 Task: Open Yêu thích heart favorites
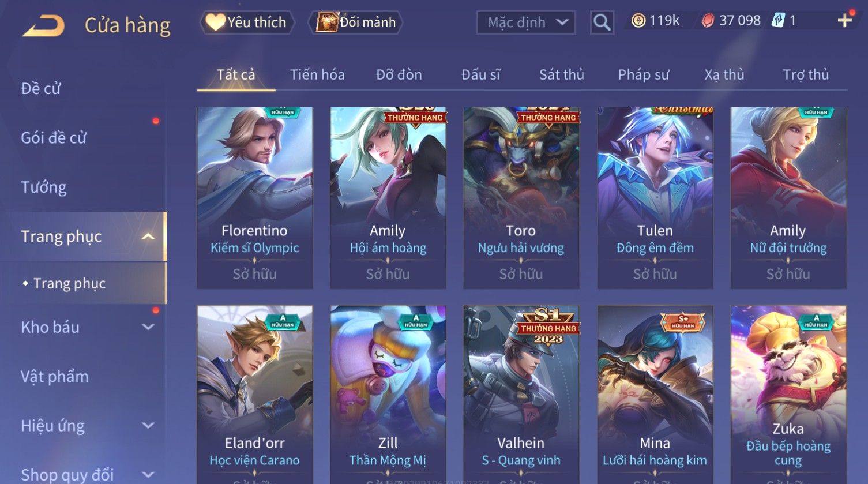(x=247, y=22)
